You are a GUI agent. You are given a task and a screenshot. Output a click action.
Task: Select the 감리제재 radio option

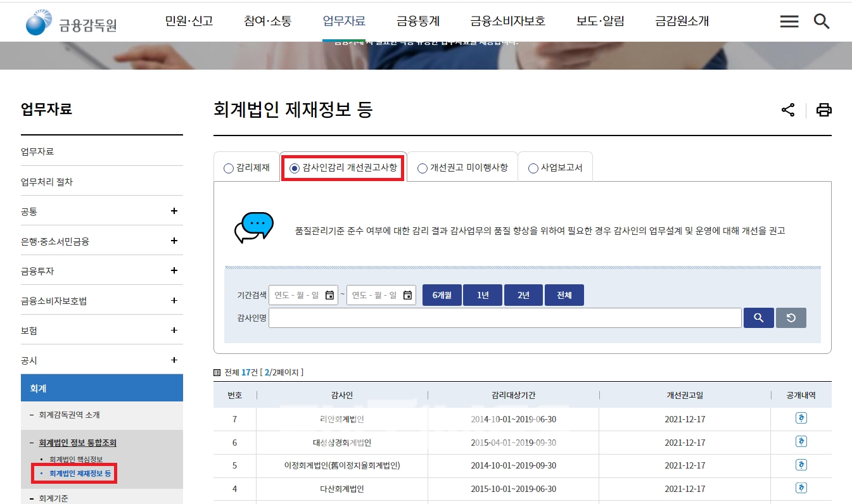point(227,168)
